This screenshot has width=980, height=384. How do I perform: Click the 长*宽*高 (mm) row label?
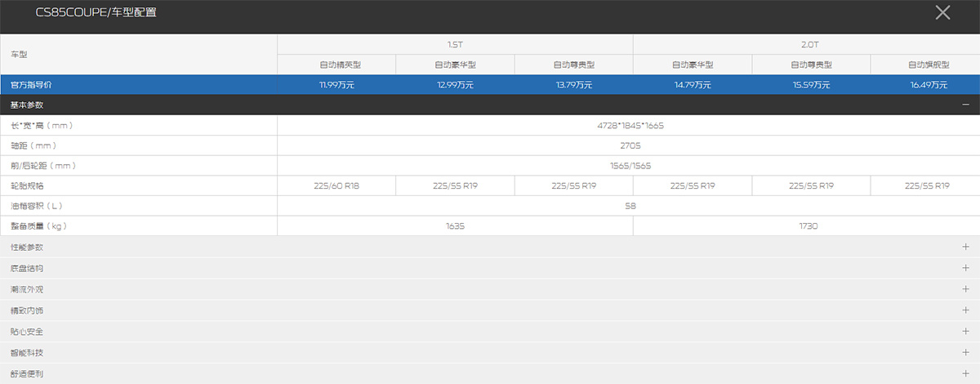42,125
